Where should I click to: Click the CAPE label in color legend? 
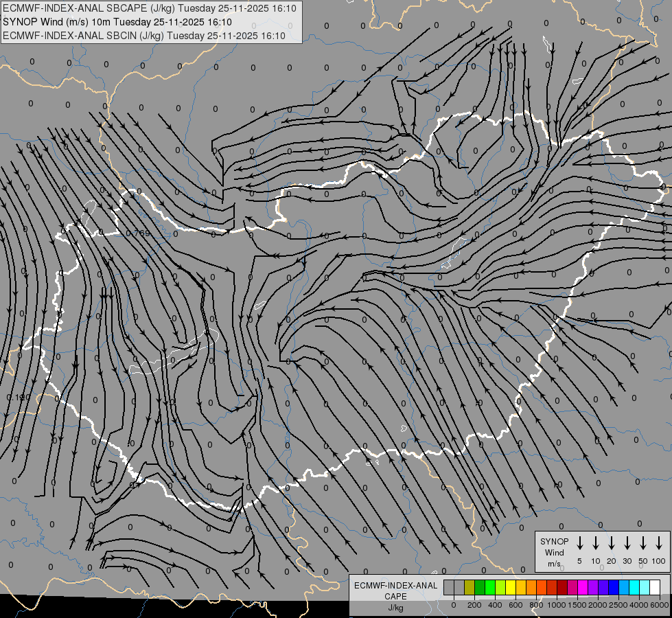395,597
